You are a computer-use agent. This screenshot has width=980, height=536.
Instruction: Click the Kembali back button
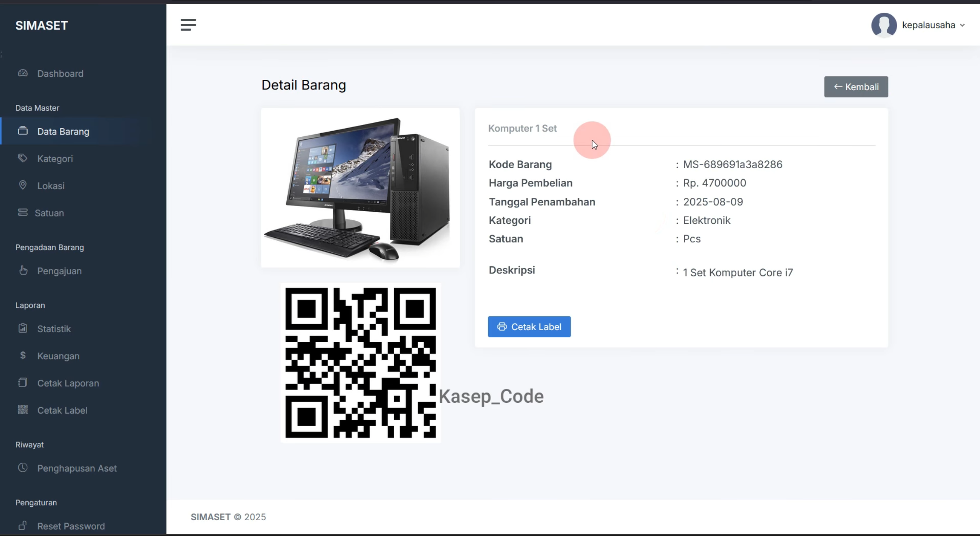coord(856,87)
